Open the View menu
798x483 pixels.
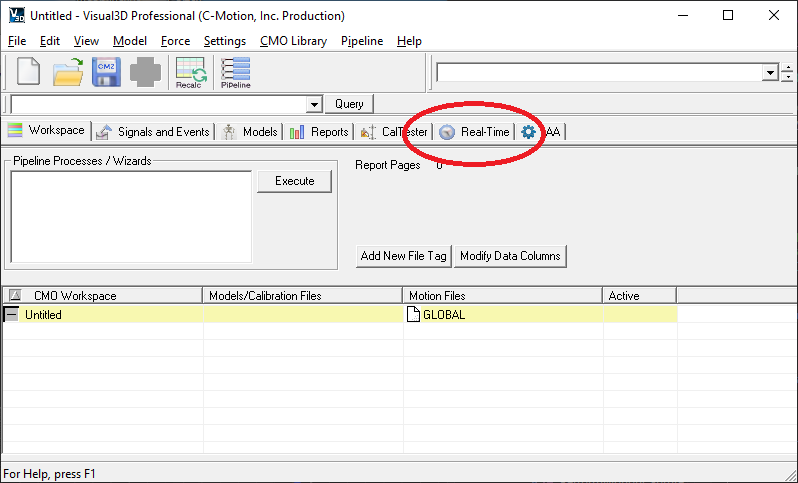86,41
